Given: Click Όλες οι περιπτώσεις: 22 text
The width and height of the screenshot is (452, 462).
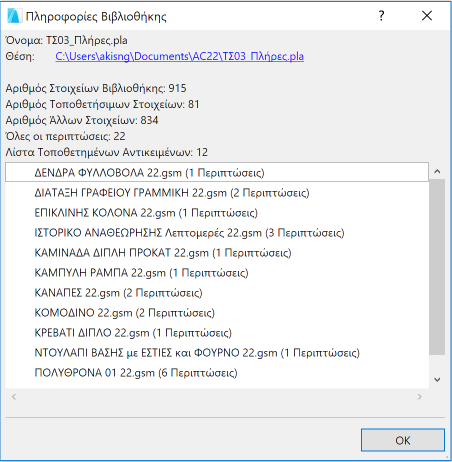Looking at the screenshot, I should [65, 136].
